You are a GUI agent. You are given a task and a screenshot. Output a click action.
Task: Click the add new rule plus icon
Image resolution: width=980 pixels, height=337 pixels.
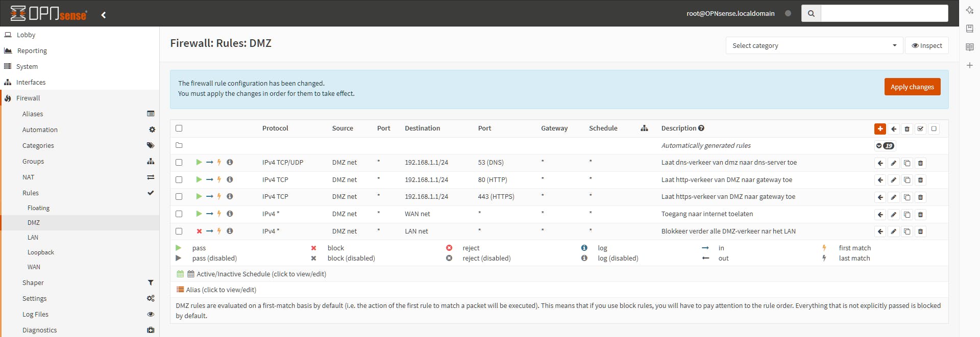tap(880, 129)
